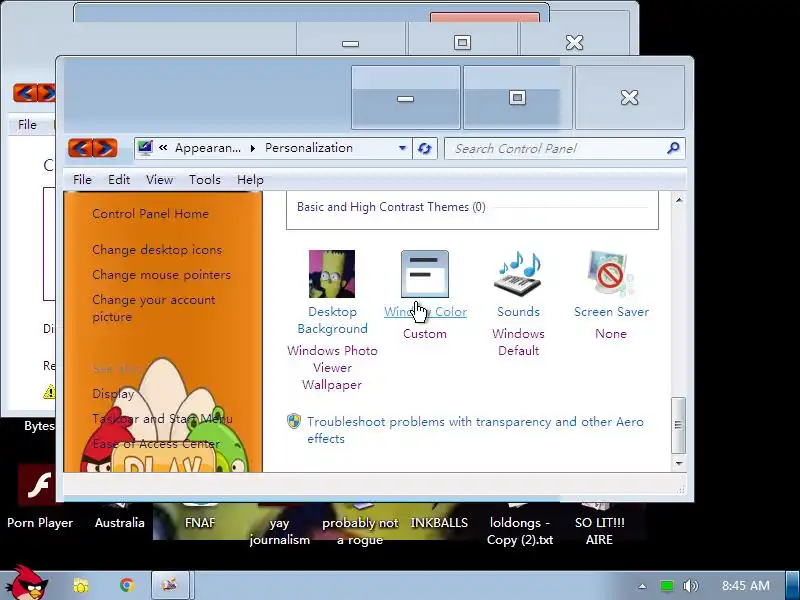Open Window Color settings icon

coord(424,274)
